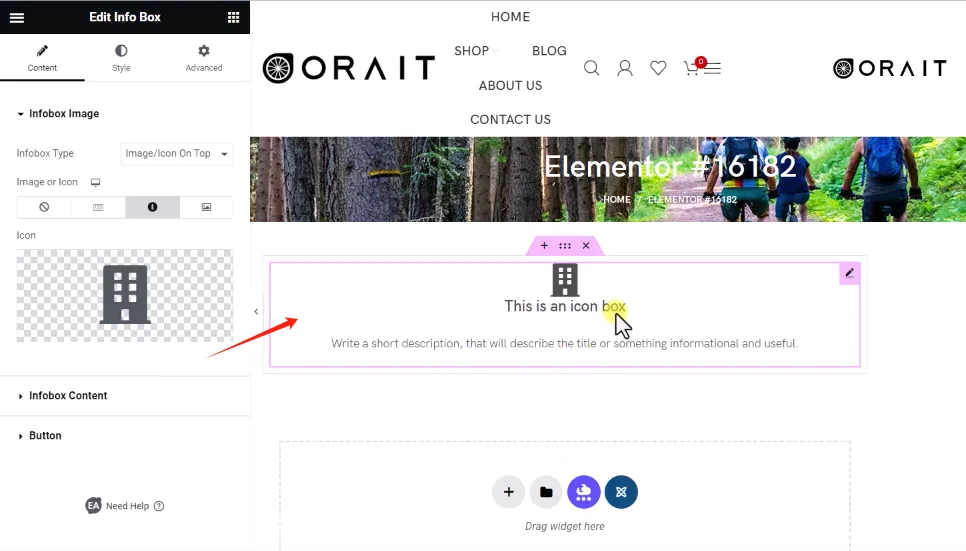Switch to the Style tab
The height and width of the screenshot is (551, 966).
click(121, 58)
